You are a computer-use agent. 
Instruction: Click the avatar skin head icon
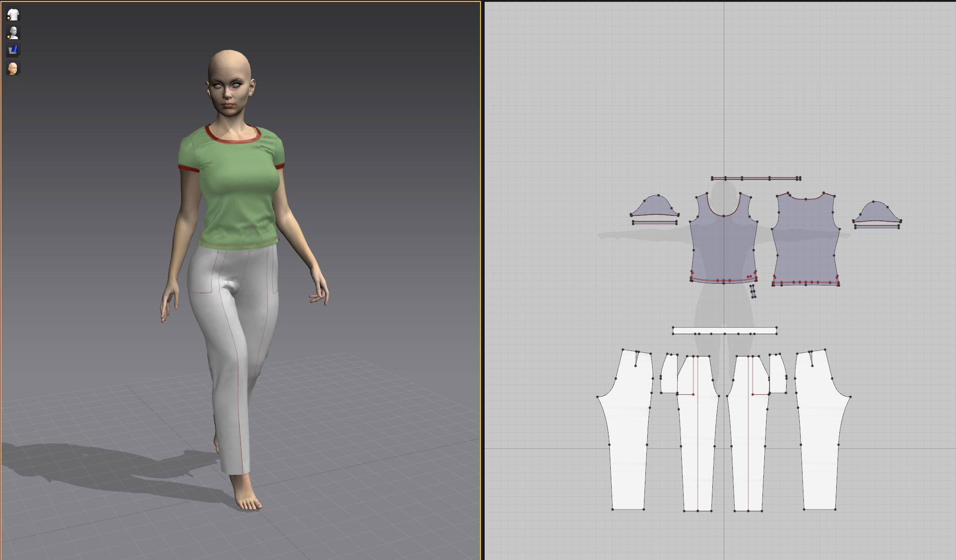[13, 68]
